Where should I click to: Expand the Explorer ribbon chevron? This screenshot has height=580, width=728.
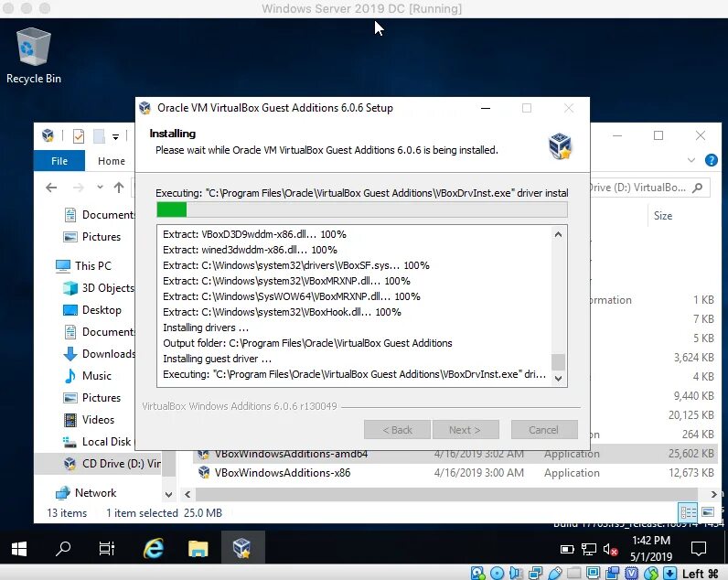pos(691,160)
